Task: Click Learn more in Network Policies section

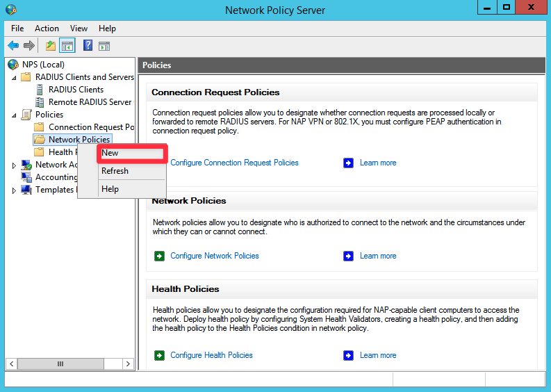Action: click(x=378, y=256)
